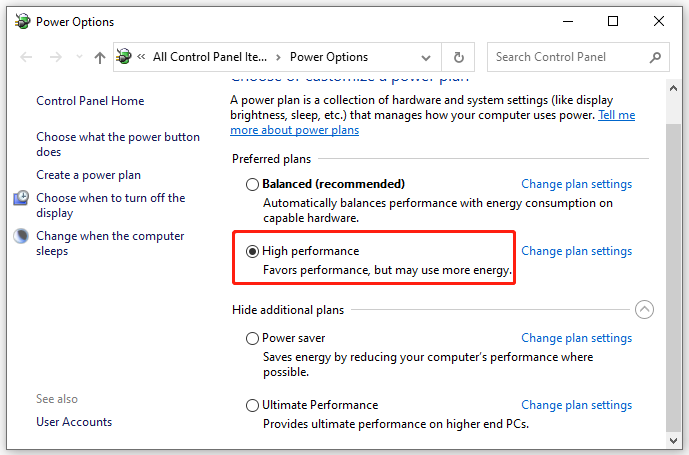Open Create a power plan link
The height and width of the screenshot is (455, 689).
[x=88, y=175]
